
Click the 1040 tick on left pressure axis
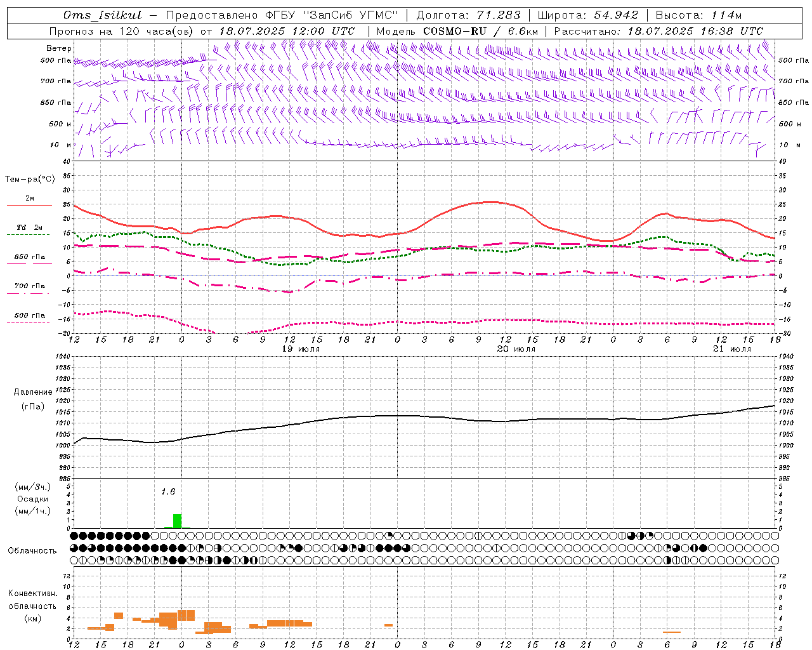point(62,356)
